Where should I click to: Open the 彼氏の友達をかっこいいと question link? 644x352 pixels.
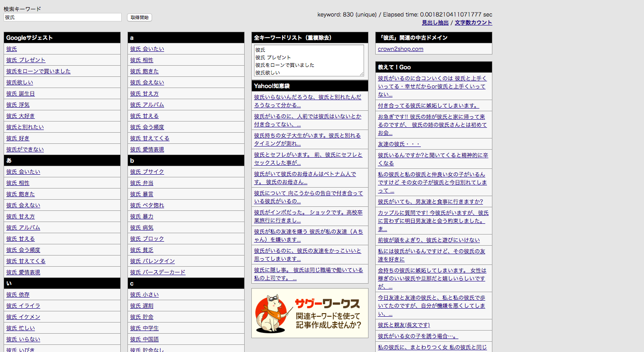coord(308,255)
